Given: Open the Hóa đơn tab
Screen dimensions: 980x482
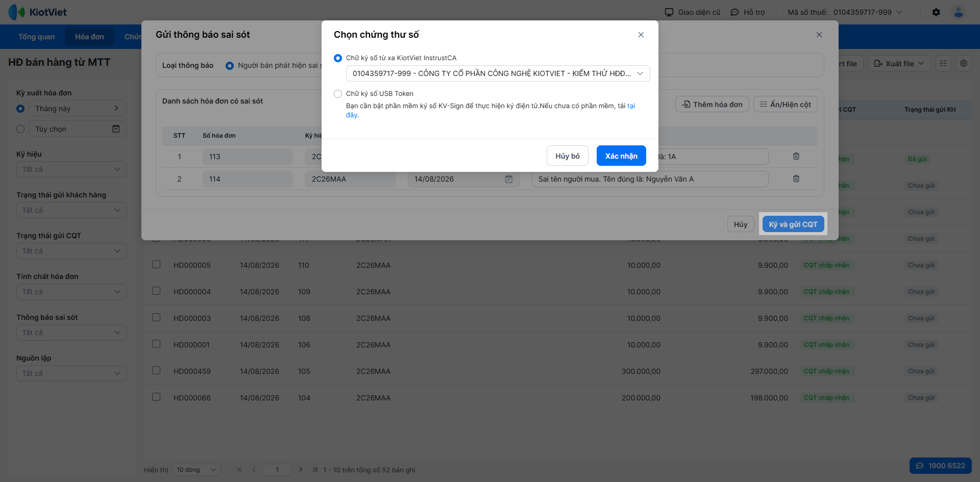Looking at the screenshot, I should click(89, 37).
